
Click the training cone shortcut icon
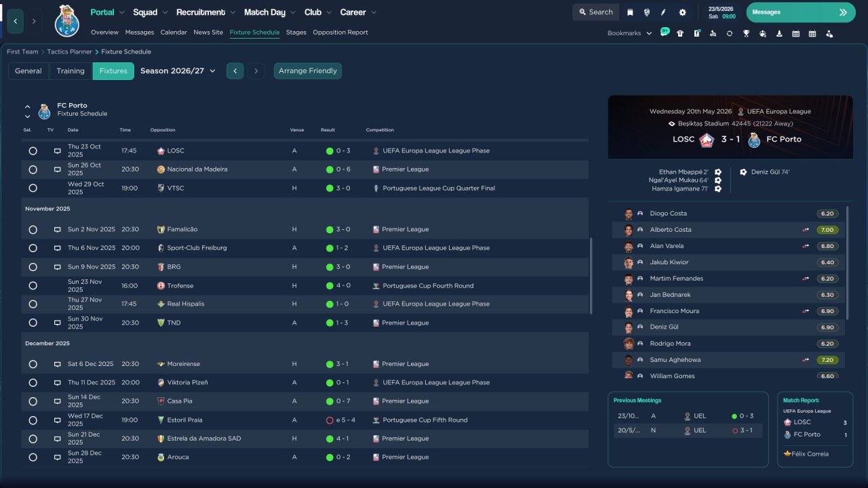[x=779, y=33]
